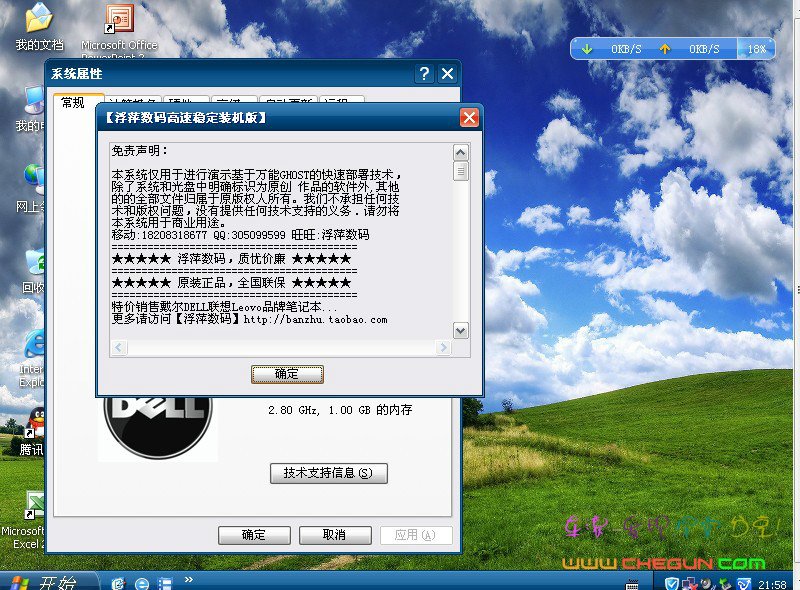Viewport: 800px width, 590px height.
Task: Click the vertical scrollbar thumb in the disclaimer box
Action: coord(460,171)
